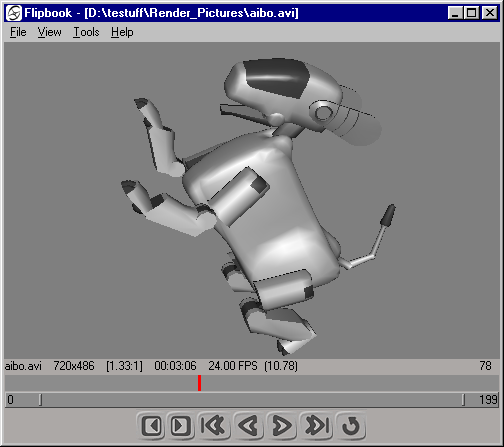Image resolution: width=504 pixels, height=447 pixels.
Task: Click the 24.00 FPS readout in status bar
Action: (233, 366)
